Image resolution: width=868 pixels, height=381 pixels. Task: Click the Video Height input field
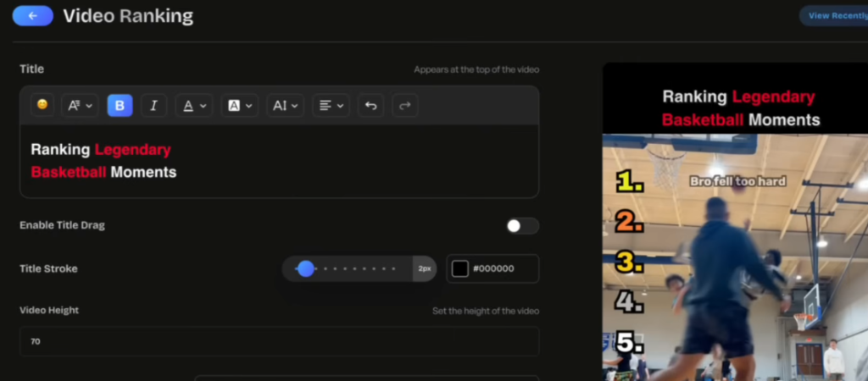[279, 341]
